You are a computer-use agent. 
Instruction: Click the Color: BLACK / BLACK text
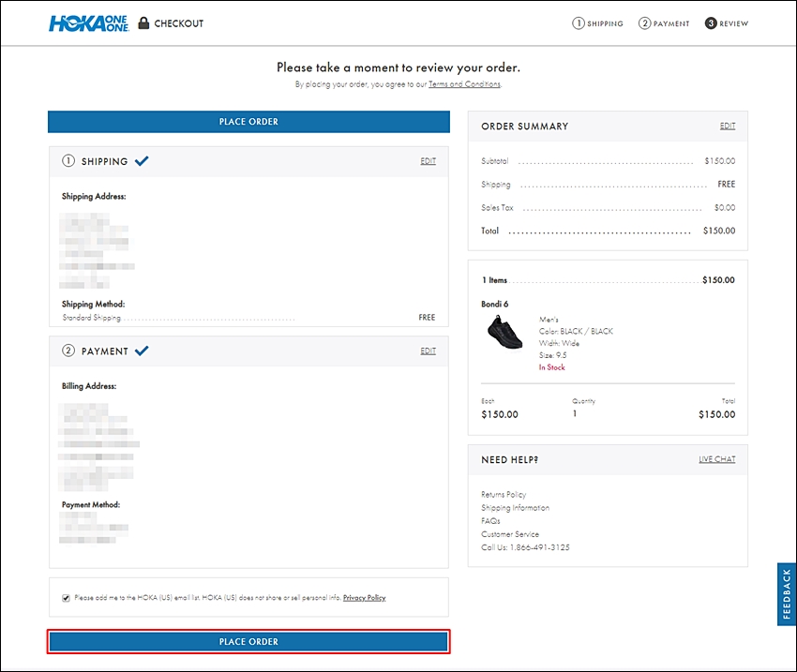[x=576, y=331]
